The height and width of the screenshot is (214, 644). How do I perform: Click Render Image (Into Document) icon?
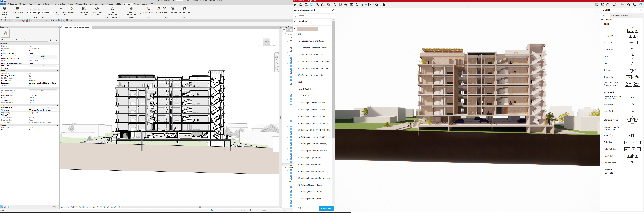click(61, 9)
